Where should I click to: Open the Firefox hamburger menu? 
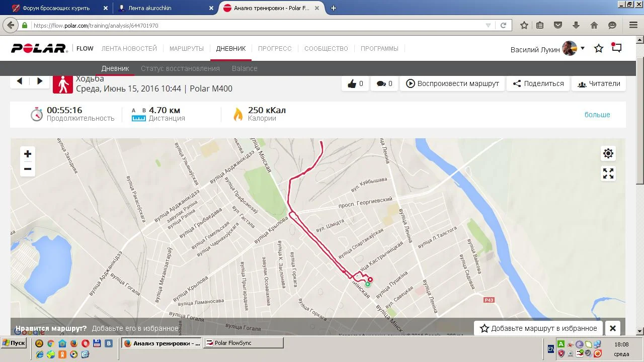(633, 25)
